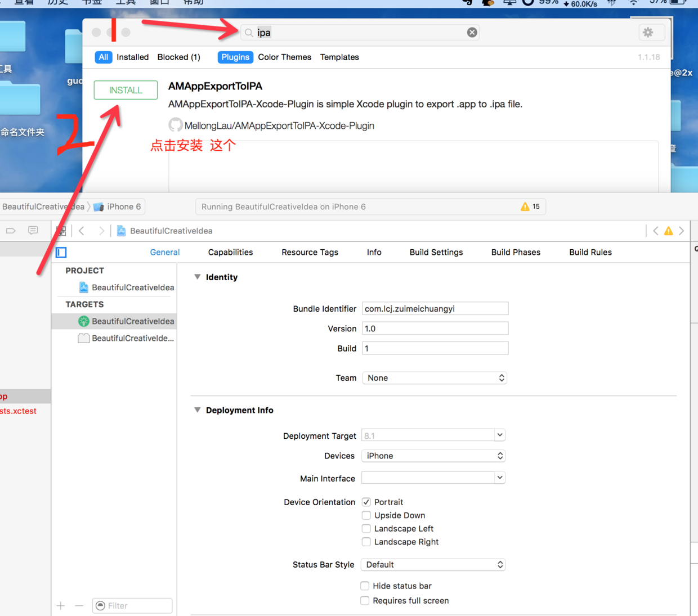Select the Plugins category filter
Image resolution: width=698 pixels, height=616 pixels.
tap(235, 57)
